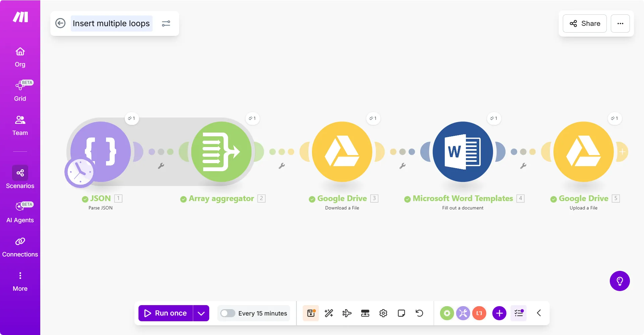The width and height of the screenshot is (644, 335).
Task: Open the Google Drive Download a File module
Action: click(342, 152)
